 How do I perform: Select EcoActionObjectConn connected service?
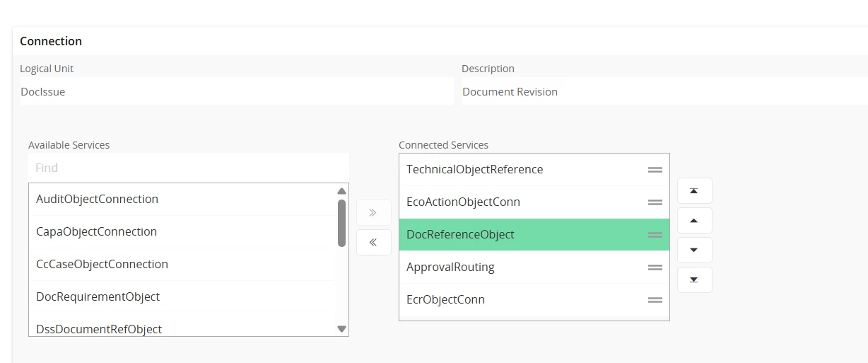pos(534,202)
